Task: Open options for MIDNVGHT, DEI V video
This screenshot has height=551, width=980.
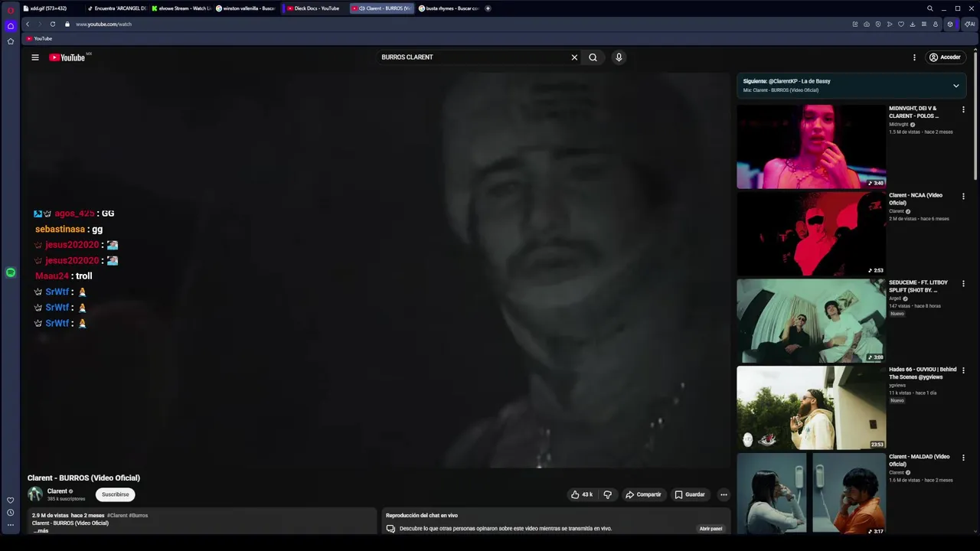Action: click(963, 109)
